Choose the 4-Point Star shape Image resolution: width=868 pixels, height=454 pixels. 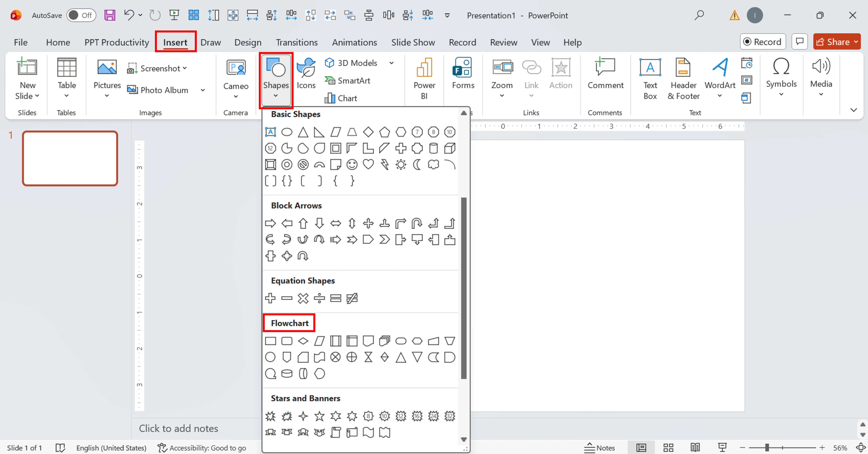303,416
